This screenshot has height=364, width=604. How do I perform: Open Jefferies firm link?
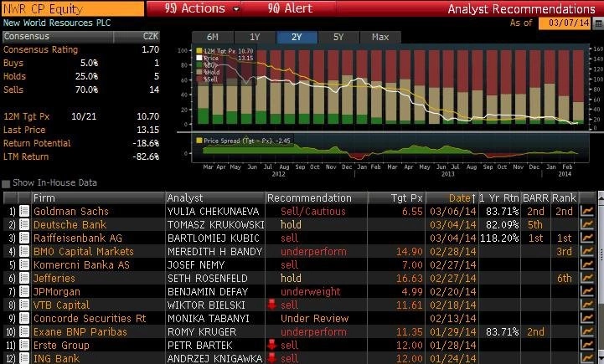(54, 278)
